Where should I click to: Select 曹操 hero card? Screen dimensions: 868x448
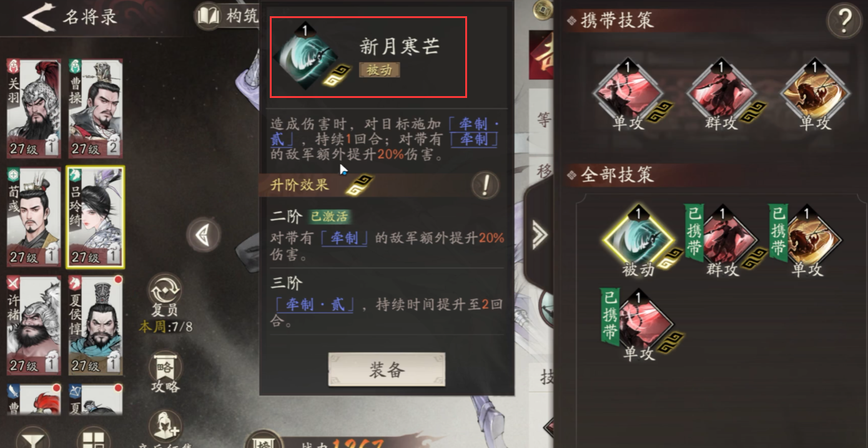point(95,109)
